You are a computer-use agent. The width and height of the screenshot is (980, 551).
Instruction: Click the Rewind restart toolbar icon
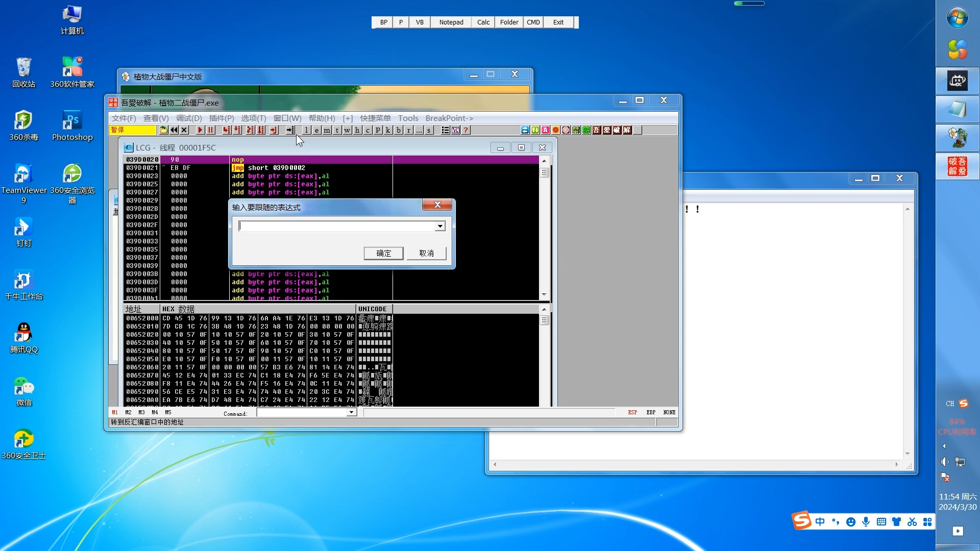(174, 130)
